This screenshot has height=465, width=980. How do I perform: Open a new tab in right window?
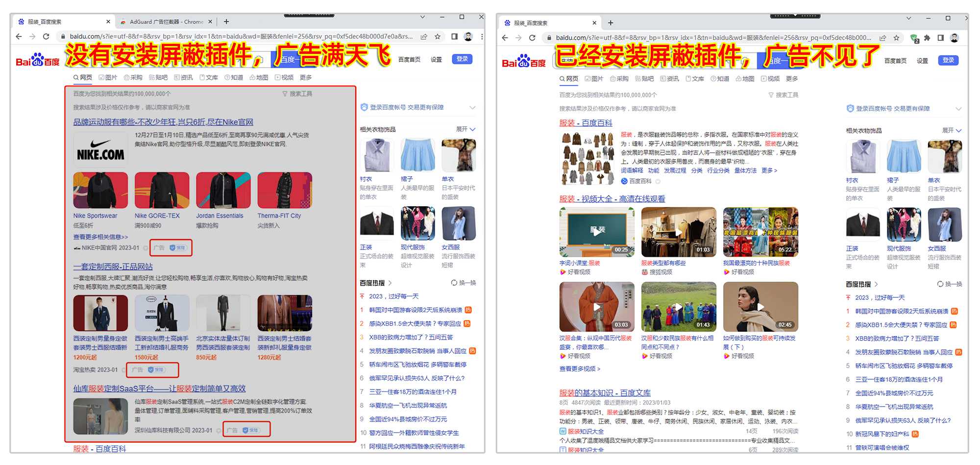[611, 23]
